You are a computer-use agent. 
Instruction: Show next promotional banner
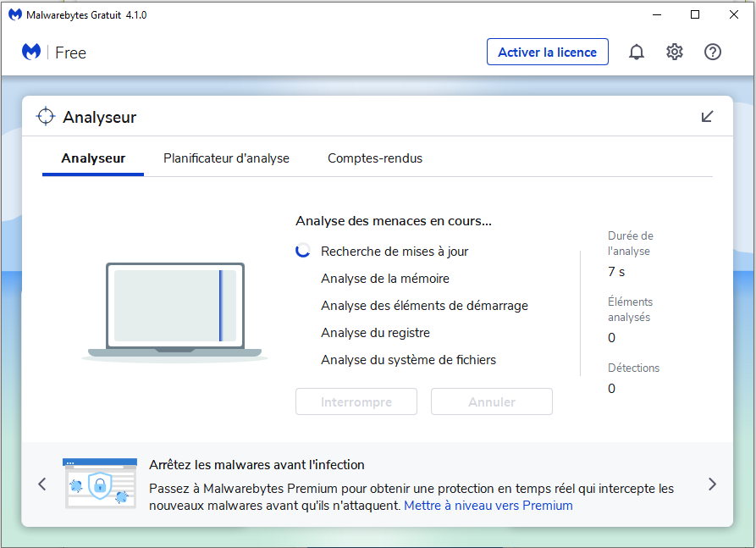(712, 484)
